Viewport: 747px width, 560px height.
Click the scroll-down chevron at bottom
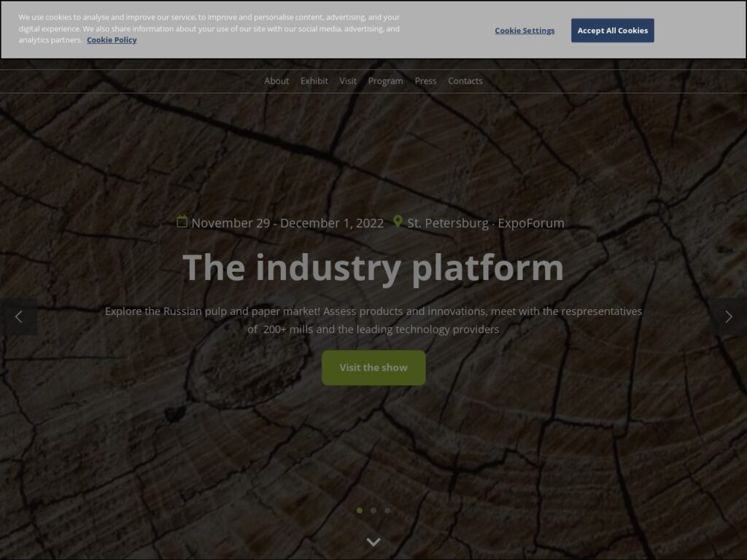tap(373, 542)
